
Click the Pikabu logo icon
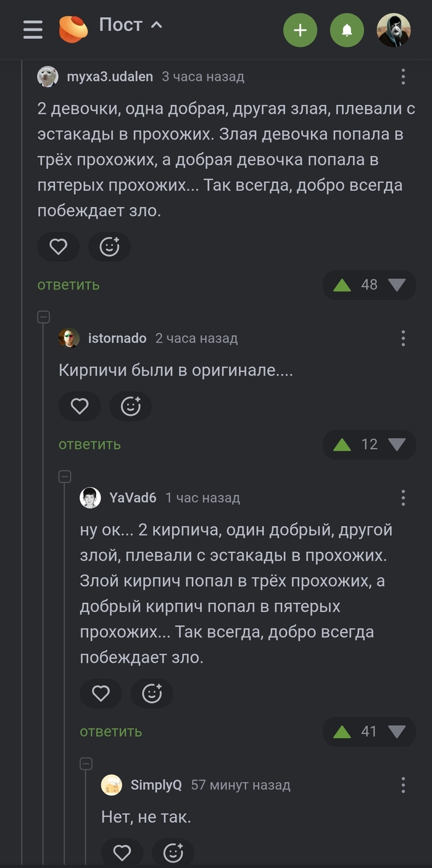pos(73,29)
